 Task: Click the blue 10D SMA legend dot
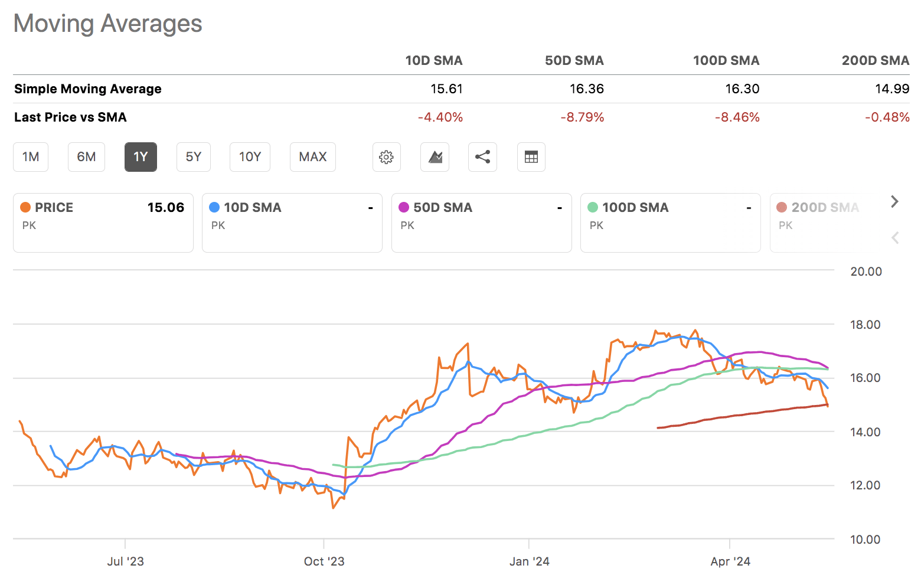(214, 207)
